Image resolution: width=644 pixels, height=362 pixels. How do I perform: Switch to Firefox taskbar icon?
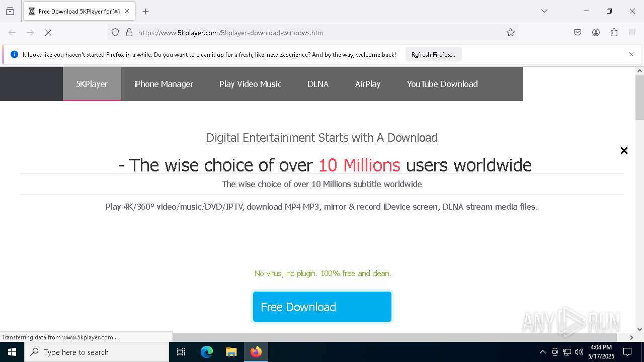[x=256, y=352]
